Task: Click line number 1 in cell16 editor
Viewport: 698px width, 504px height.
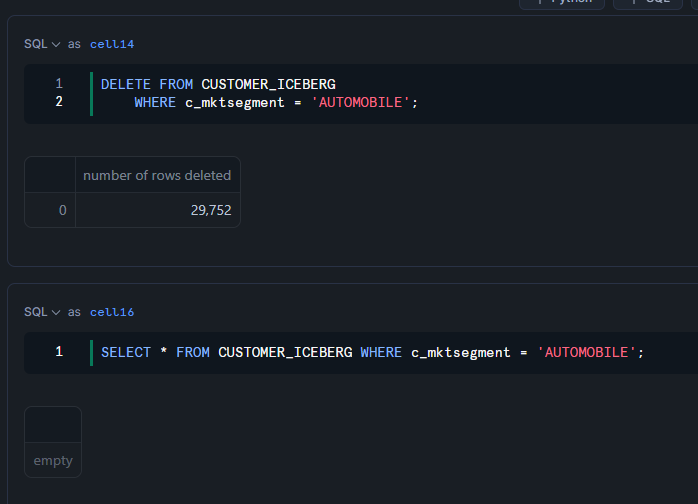Action: 59,352
